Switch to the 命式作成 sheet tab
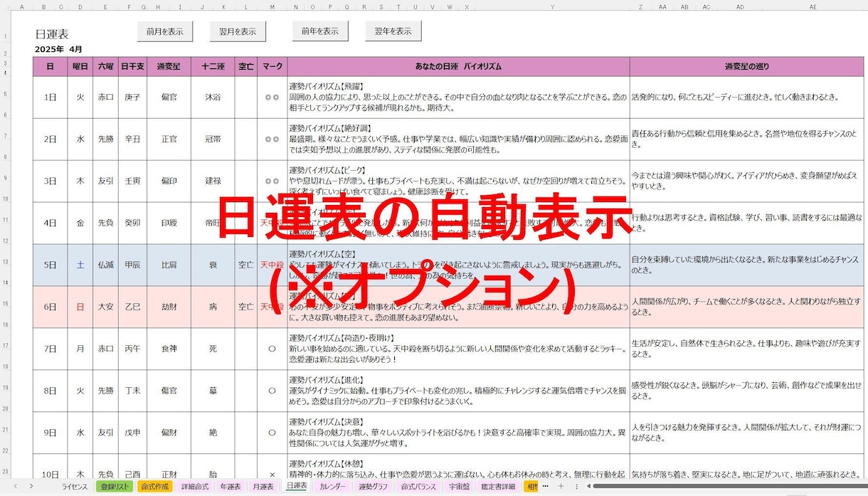This screenshot has height=496, width=868. tap(155, 487)
